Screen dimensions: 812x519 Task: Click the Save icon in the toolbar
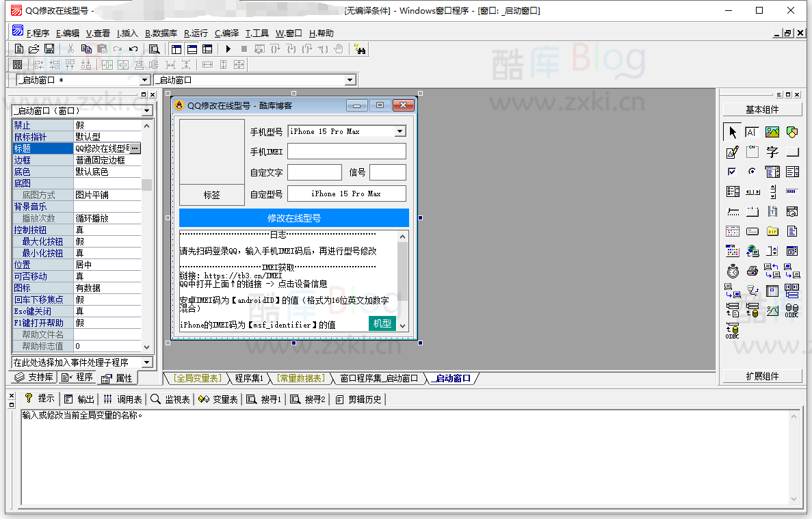tap(49, 49)
